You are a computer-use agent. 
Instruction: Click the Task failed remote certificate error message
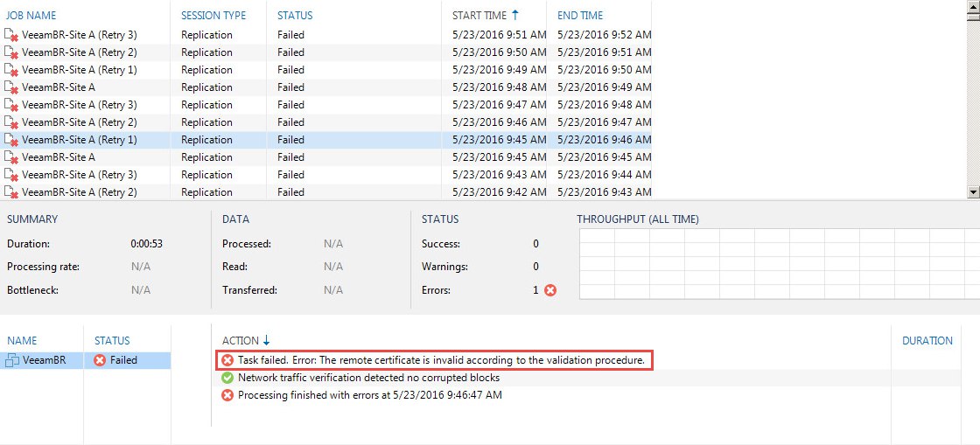pos(441,360)
